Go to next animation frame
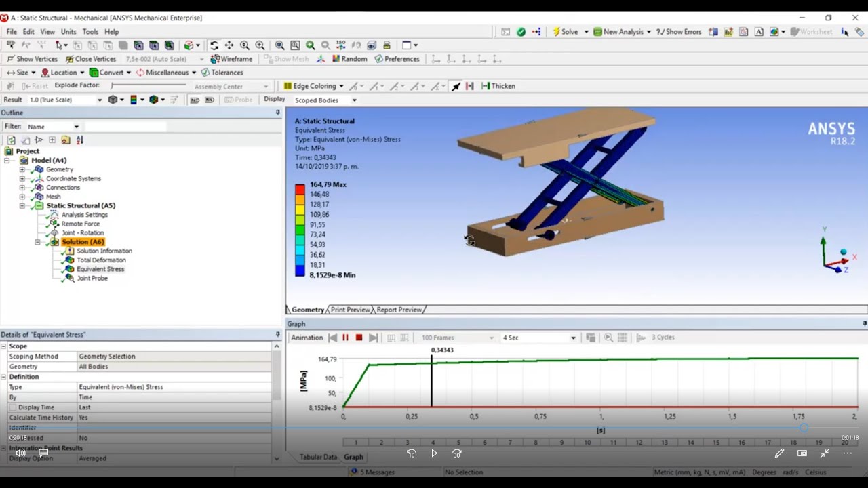The height and width of the screenshot is (488, 868). 374,338
